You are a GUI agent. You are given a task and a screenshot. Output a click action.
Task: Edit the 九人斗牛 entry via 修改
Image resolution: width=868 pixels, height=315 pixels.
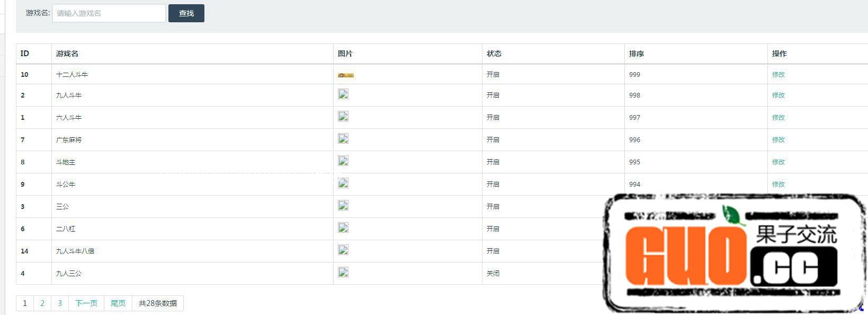click(778, 95)
